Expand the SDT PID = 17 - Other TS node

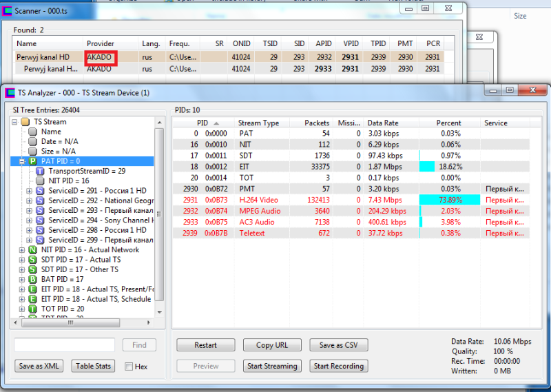point(22,269)
